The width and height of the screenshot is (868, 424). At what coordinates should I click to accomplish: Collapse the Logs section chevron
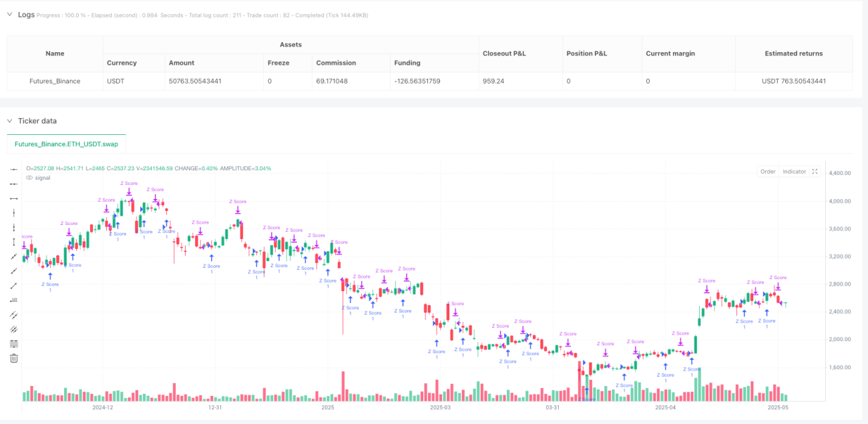click(9, 15)
